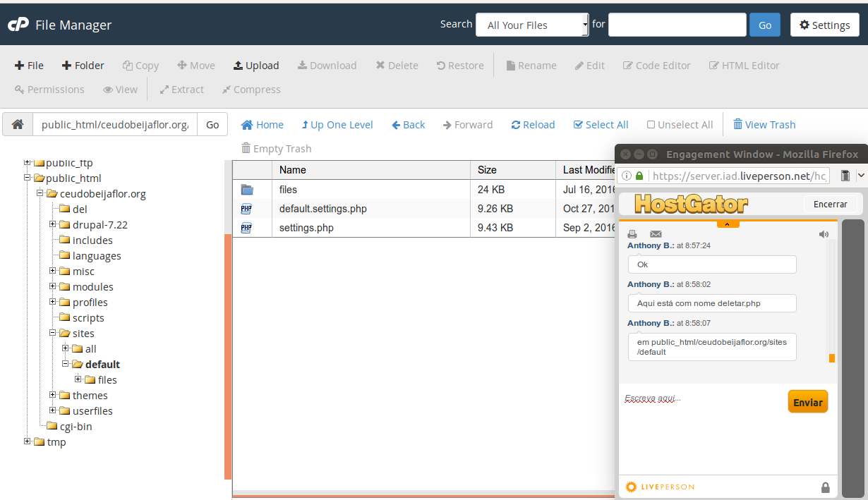Click the View toolbar item
This screenshot has width=868, height=500.
pos(120,90)
